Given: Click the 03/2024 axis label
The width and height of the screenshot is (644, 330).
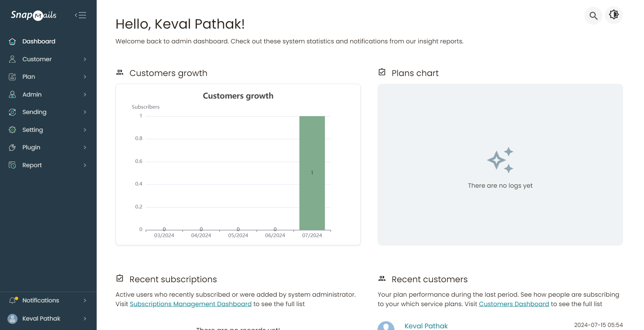Looking at the screenshot, I should click(164, 235).
